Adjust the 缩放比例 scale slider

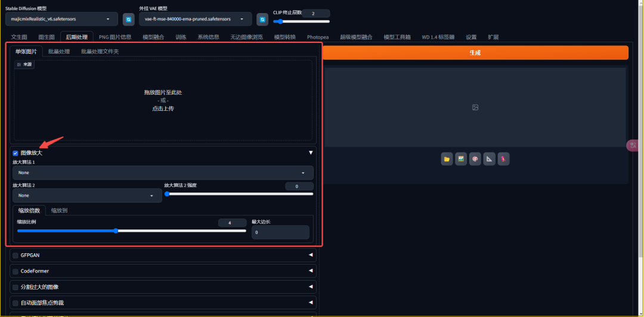tap(131, 231)
